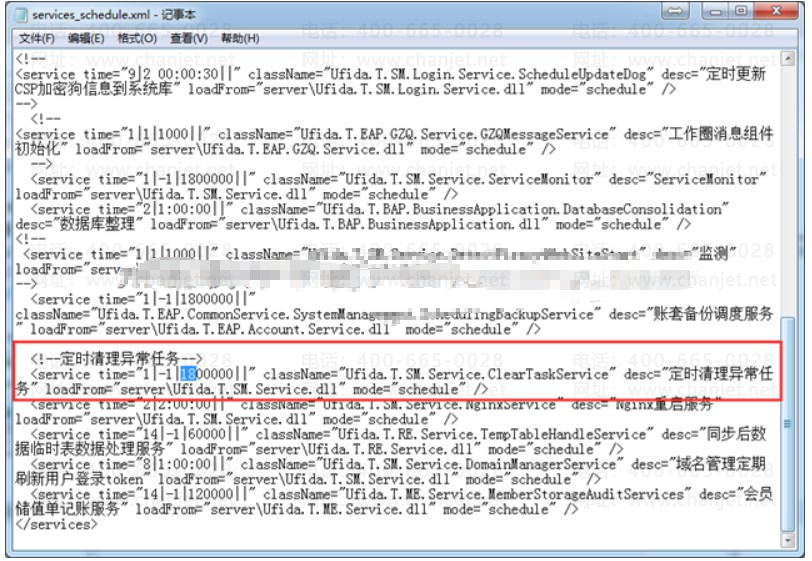Click the text ClearTaskService
Image resolution: width=812 pixels, height=561 pixels.
pyautogui.click(x=552, y=374)
